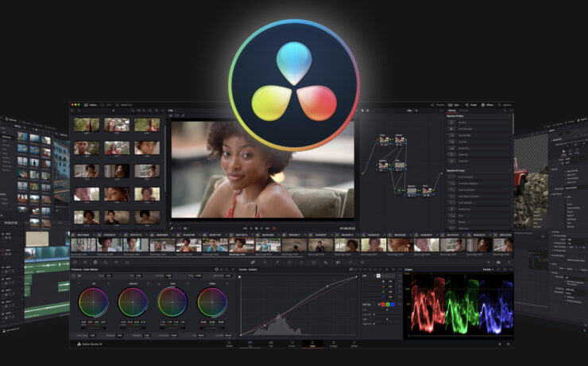
Task: Select the ACES Transform effect
Action: (478, 177)
